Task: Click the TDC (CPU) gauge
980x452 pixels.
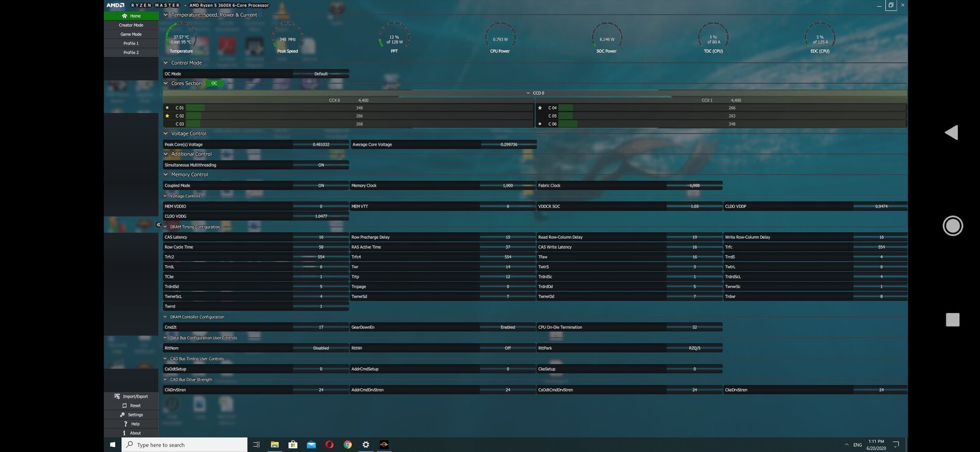Action: coord(713,38)
